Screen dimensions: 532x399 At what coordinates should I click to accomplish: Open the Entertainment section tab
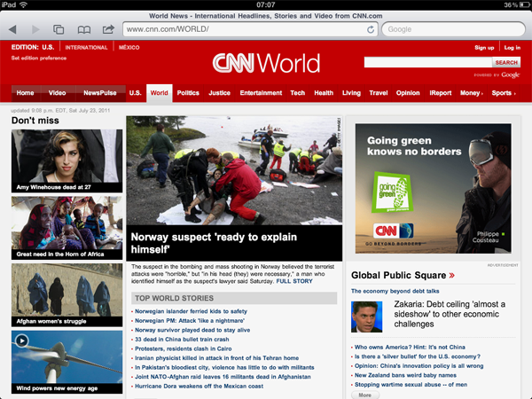coord(261,93)
